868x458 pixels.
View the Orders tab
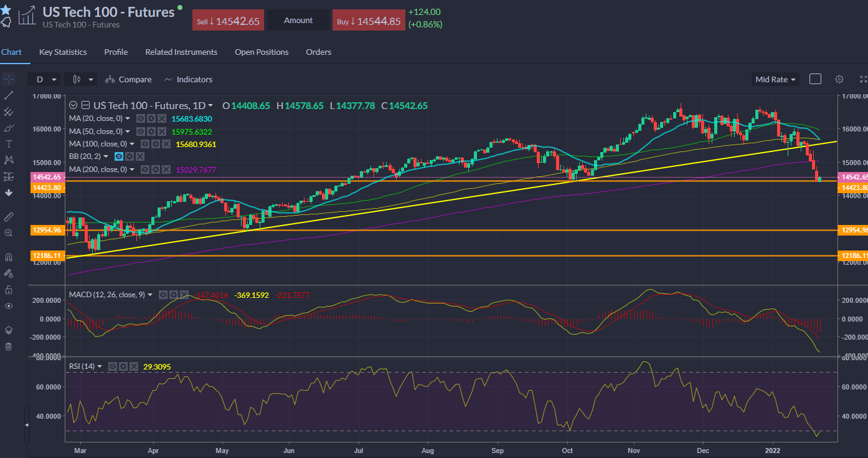tap(319, 52)
